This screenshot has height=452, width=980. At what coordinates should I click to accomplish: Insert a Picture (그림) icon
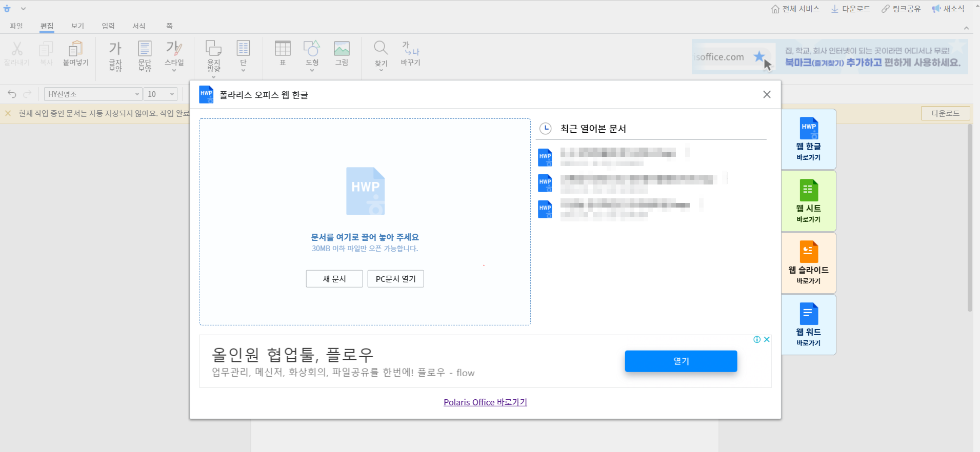tap(342, 49)
